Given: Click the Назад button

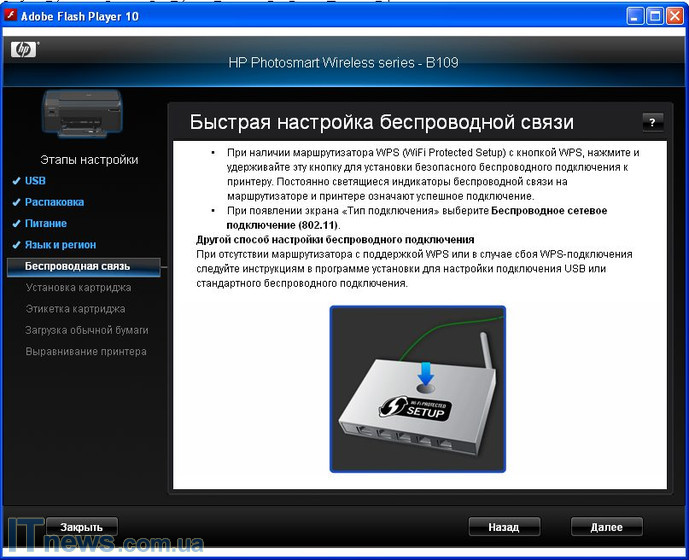Looking at the screenshot, I should click(504, 527).
